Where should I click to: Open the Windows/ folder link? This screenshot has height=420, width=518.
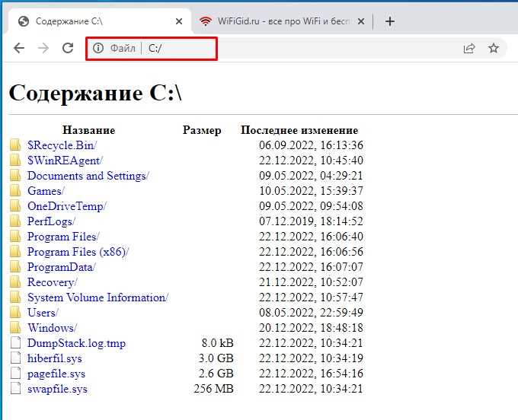(52, 328)
